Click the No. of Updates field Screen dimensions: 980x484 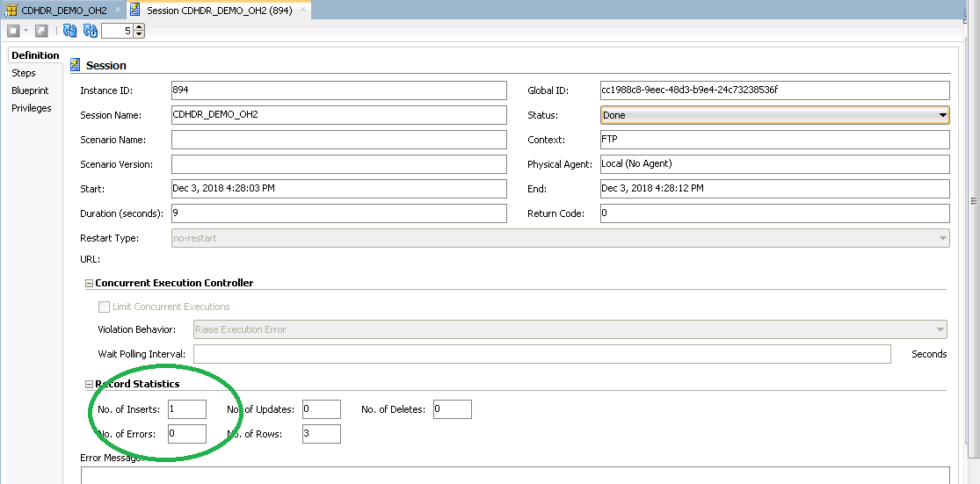[x=322, y=409]
